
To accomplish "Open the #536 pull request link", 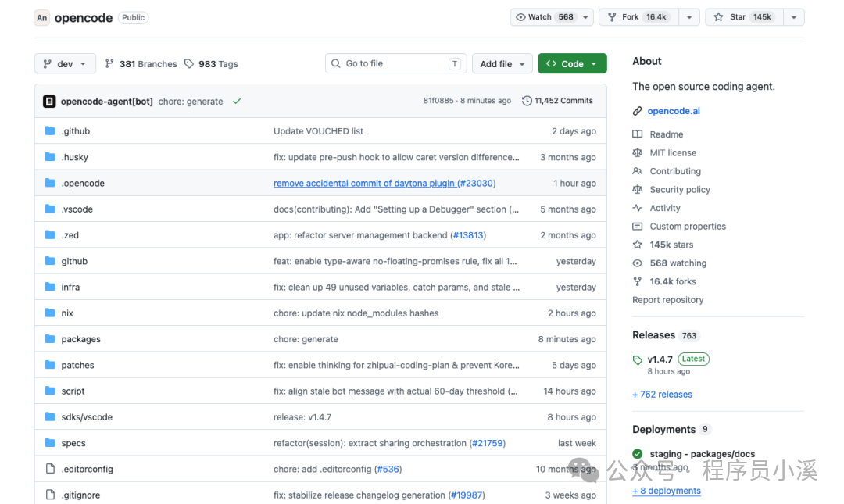I will point(388,469).
